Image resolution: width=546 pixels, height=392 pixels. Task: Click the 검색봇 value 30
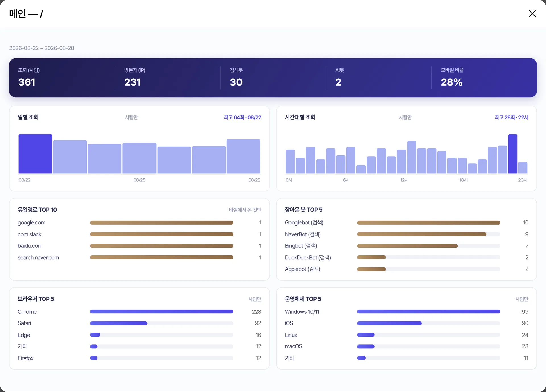pyautogui.click(x=236, y=82)
